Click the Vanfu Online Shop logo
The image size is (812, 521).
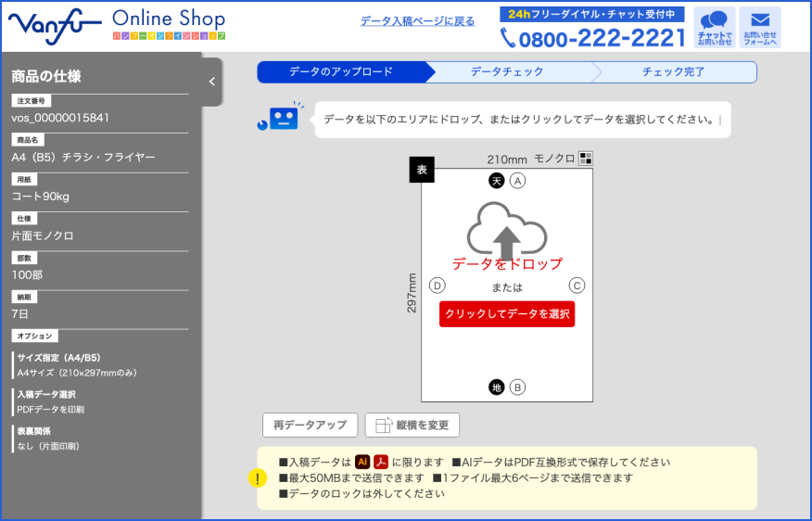pyautogui.click(x=116, y=25)
